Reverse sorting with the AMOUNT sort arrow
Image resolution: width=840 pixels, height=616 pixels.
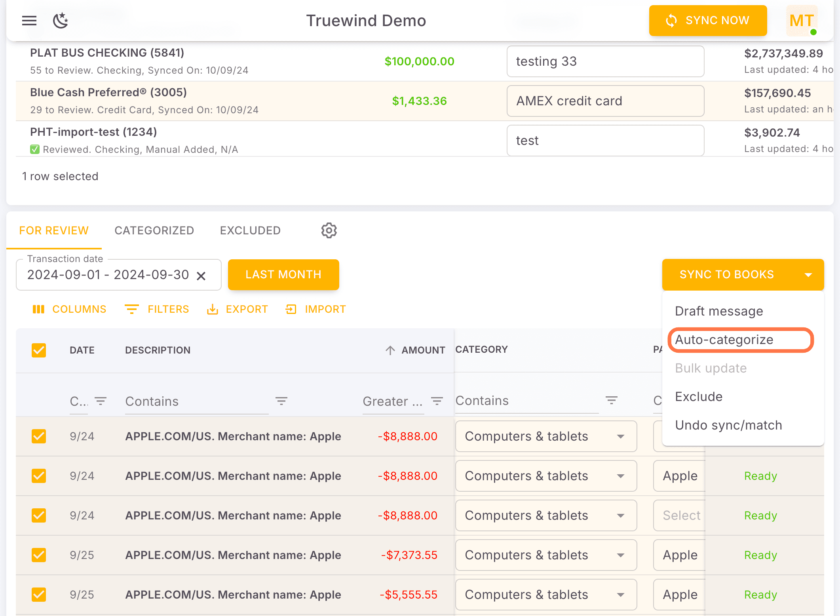pyautogui.click(x=390, y=350)
